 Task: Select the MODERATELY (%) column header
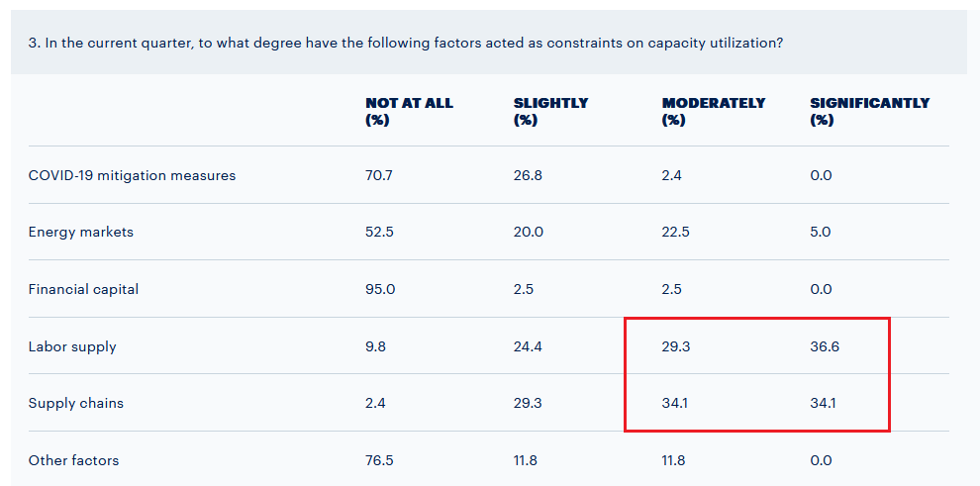pos(713,111)
